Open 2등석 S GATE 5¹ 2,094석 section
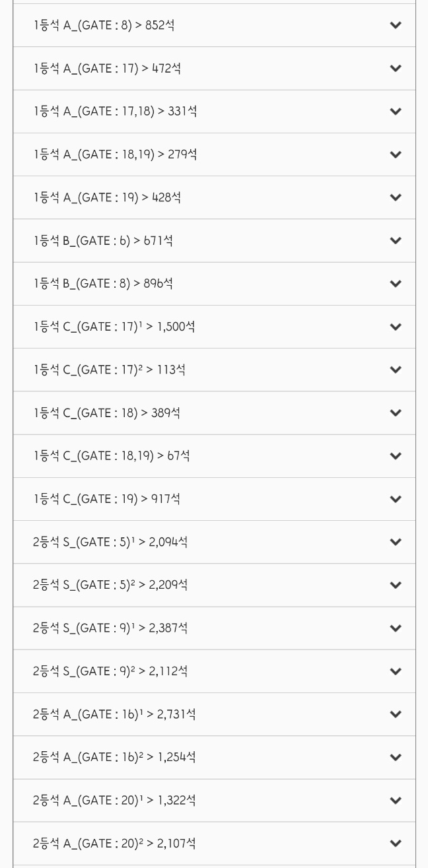428x868 pixels. click(214, 542)
